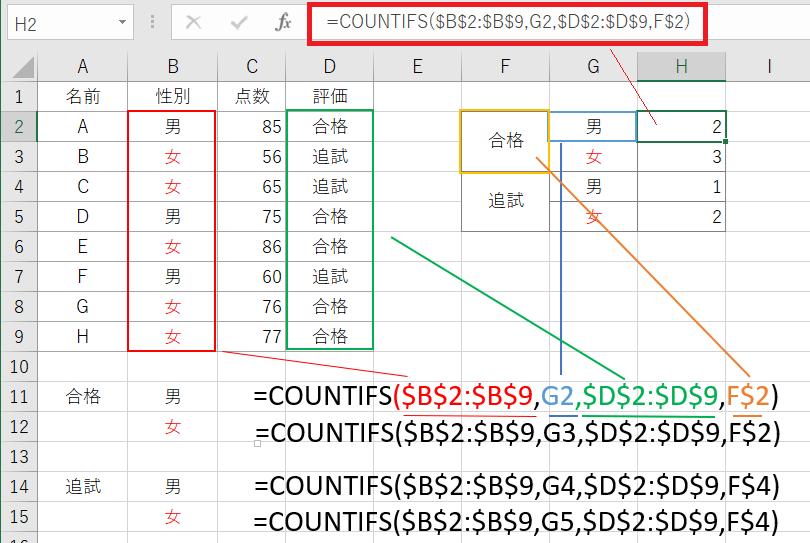Open the Name Box dropdown arrow
Image resolution: width=810 pixels, height=543 pixels.
(122, 22)
